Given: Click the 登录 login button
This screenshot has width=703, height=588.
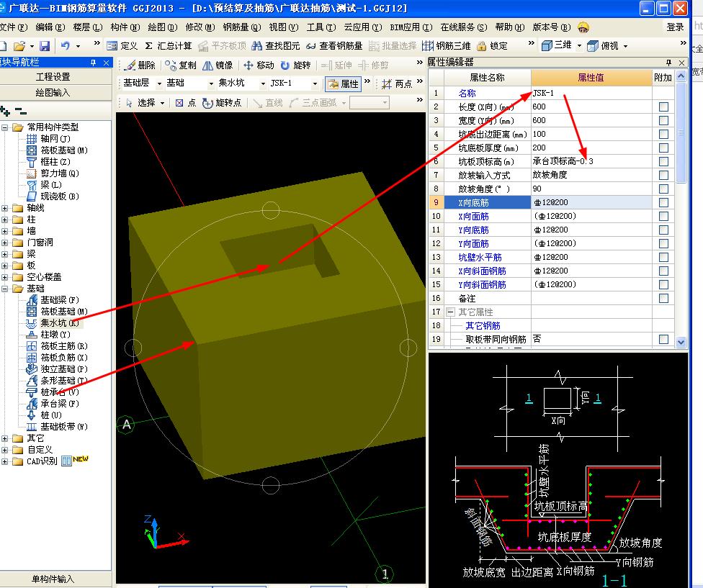Looking at the screenshot, I should click(x=675, y=27).
